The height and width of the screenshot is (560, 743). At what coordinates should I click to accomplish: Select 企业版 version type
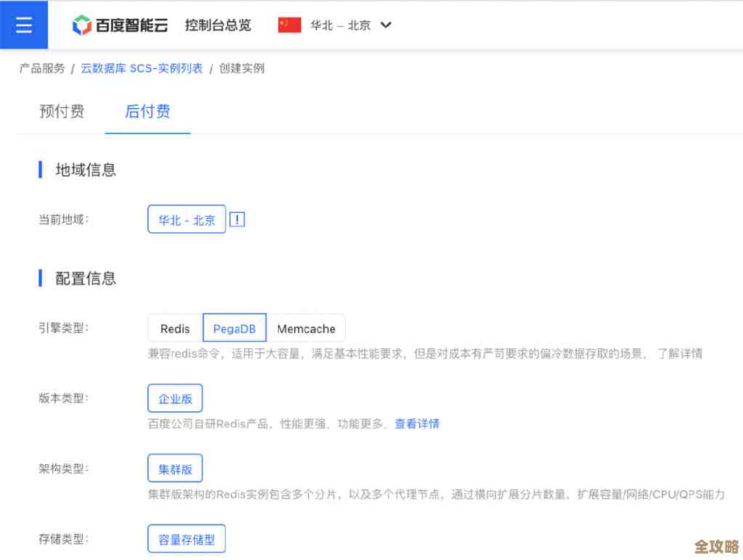pyautogui.click(x=175, y=398)
